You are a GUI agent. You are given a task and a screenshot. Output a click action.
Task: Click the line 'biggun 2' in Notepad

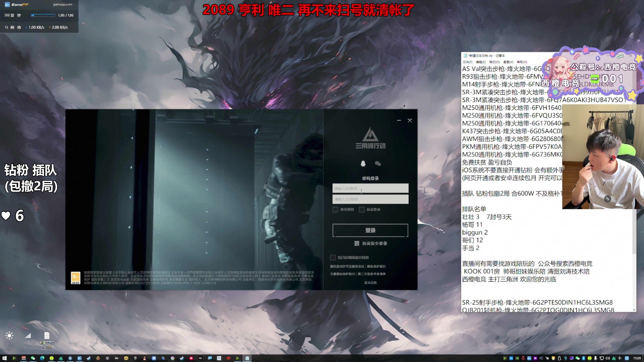pos(475,232)
